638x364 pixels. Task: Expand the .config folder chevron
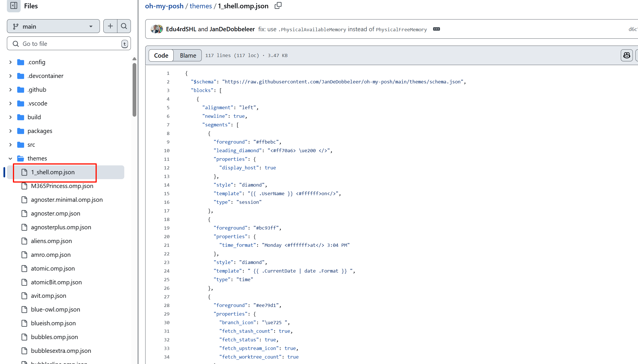[x=10, y=62]
